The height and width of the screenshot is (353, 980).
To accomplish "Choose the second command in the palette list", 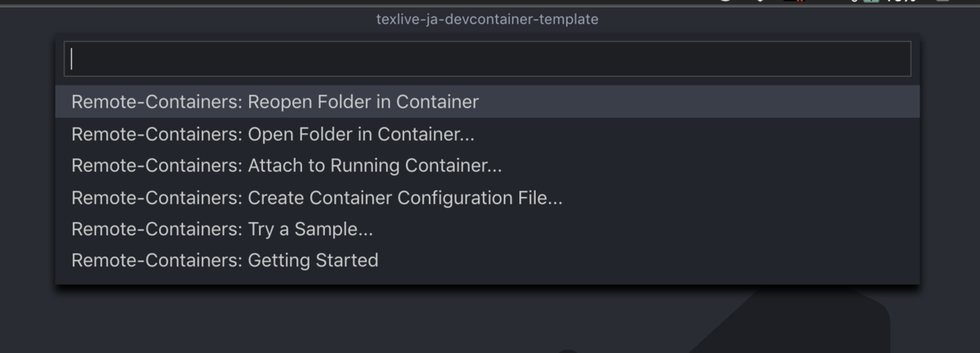I will 273,134.
